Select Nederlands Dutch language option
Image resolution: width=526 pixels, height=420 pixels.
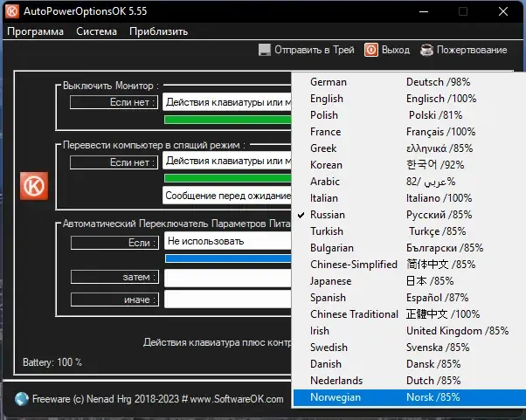(x=410, y=381)
